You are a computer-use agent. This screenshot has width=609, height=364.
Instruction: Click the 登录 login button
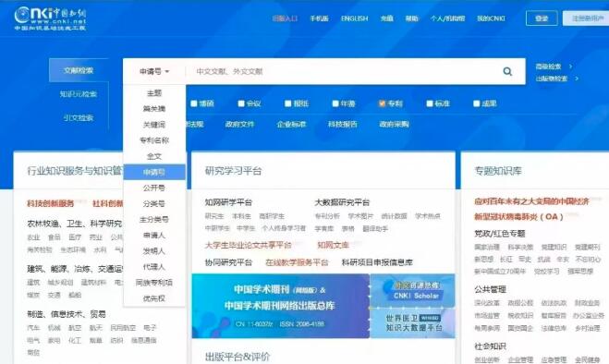pos(542,18)
